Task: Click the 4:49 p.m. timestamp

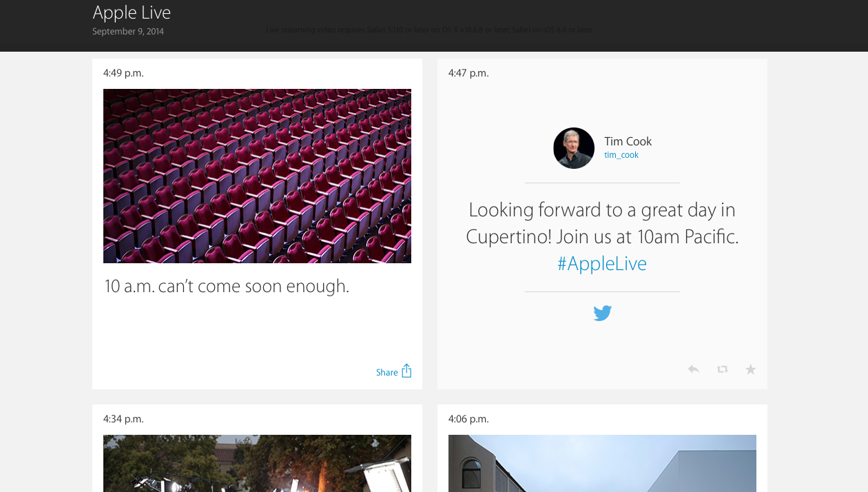Action: click(123, 73)
